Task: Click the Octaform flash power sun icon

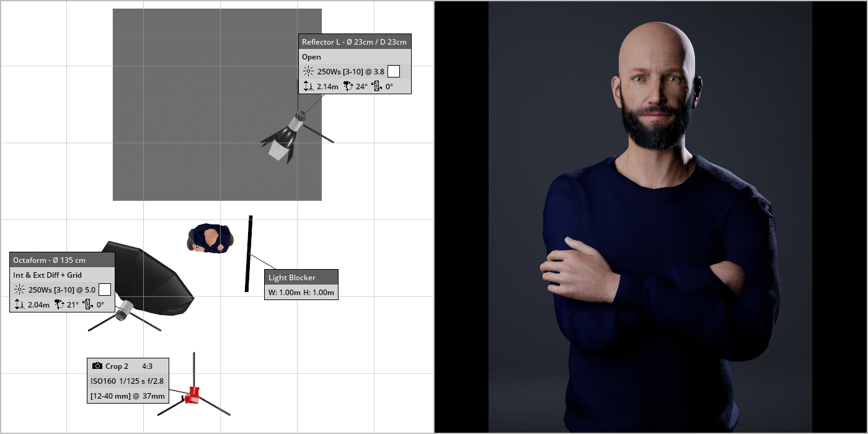Action: 19,290
